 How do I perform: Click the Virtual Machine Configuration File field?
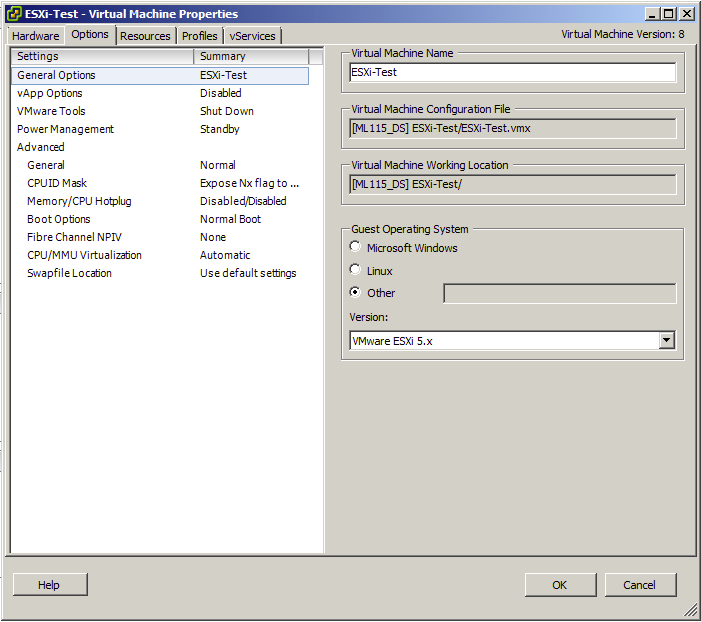[512, 129]
